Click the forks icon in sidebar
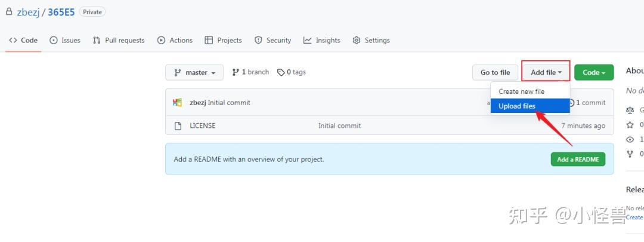The image size is (644, 242). [x=630, y=154]
